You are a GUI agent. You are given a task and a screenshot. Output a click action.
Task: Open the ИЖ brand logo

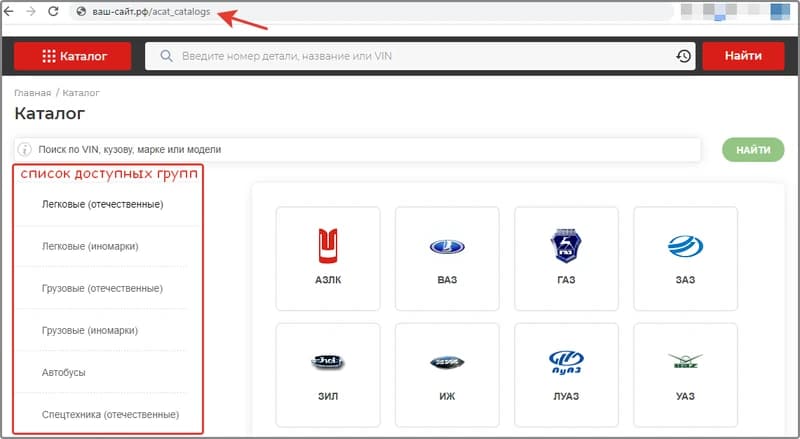point(447,362)
